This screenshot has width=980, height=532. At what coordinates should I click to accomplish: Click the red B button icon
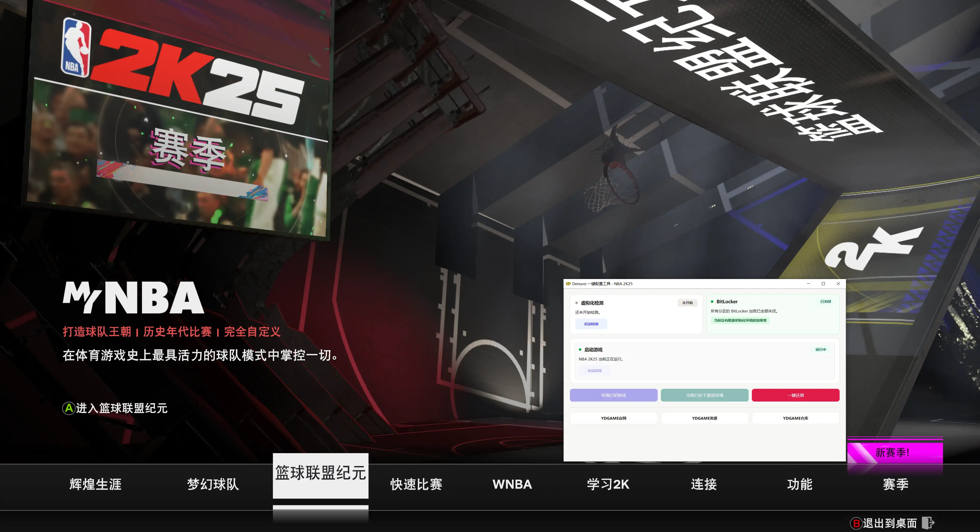pyautogui.click(x=856, y=523)
